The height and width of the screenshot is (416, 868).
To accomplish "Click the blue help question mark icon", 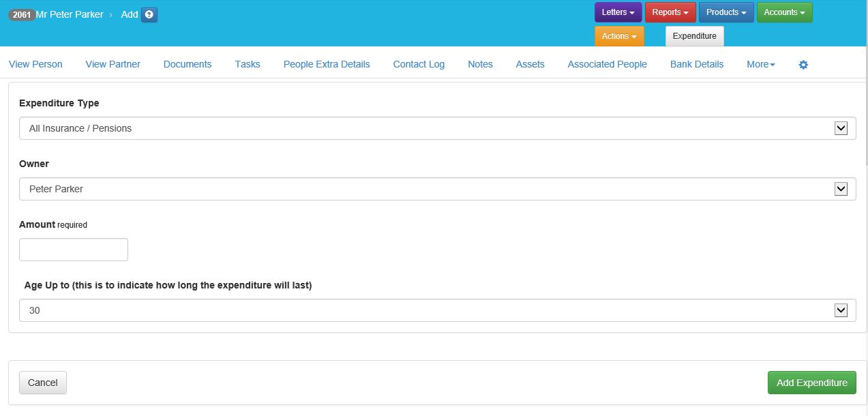I will [x=149, y=14].
